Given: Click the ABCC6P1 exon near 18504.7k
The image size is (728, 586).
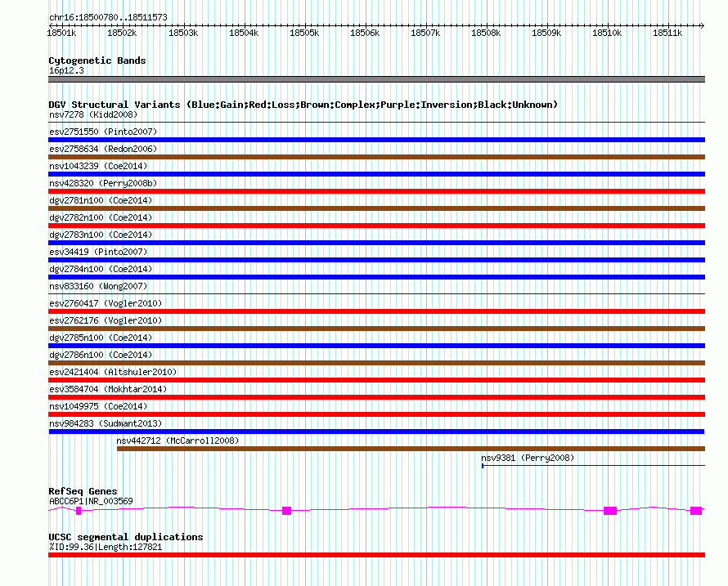Looking at the screenshot, I should [286, 511].
